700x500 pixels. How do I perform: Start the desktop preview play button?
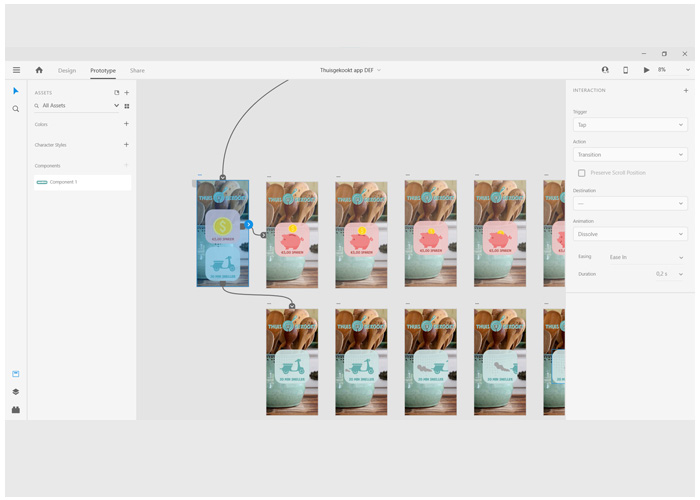[646, 70]
